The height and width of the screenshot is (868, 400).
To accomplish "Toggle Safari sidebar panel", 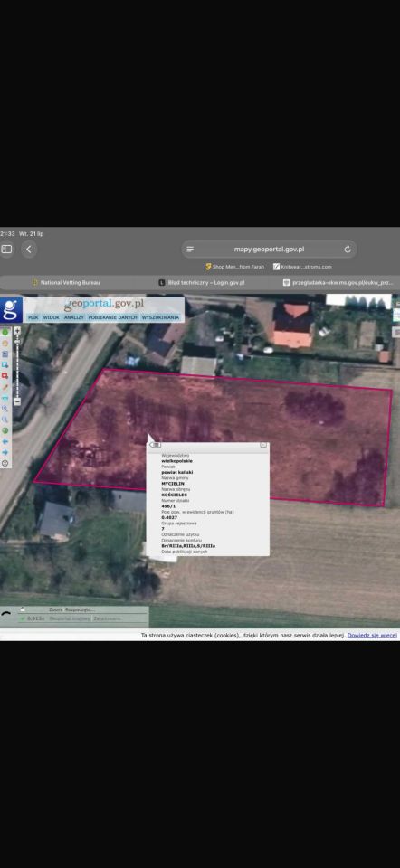I will [x=6, y=250].
